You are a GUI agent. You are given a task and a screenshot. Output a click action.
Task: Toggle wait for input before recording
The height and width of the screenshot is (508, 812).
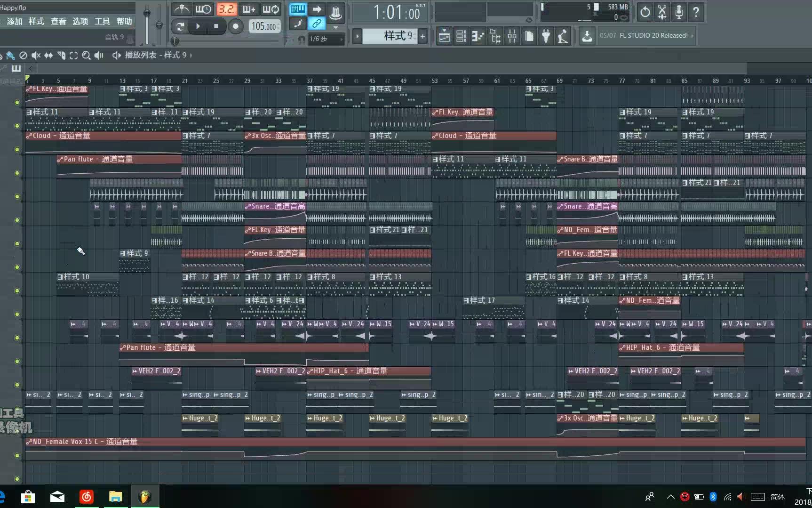203,9
